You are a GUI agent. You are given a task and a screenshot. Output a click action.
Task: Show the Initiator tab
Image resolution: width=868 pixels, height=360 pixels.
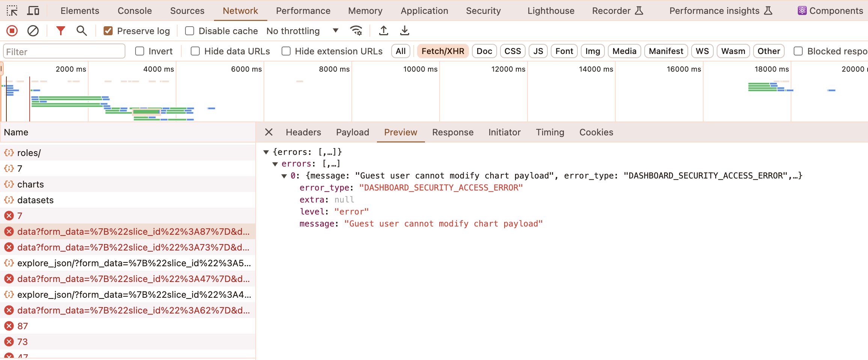(x=504, y=132)
